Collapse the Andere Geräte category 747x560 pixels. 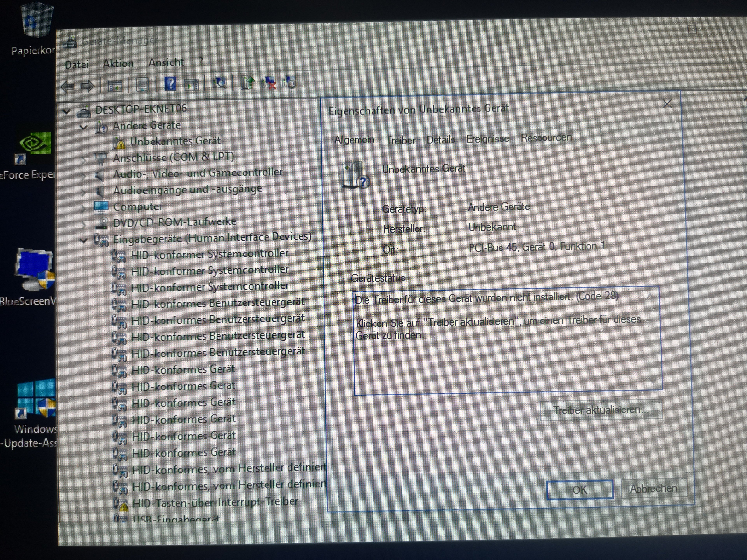point(83,127)
